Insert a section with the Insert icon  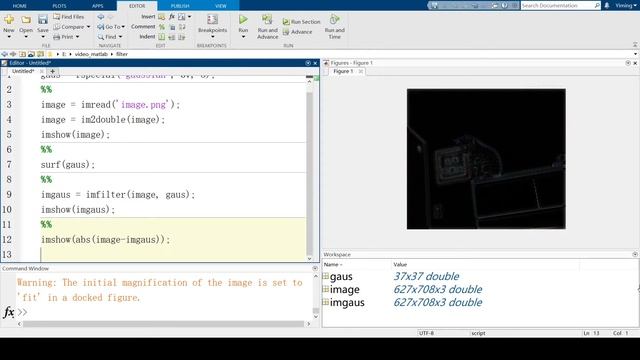(162, 17)
